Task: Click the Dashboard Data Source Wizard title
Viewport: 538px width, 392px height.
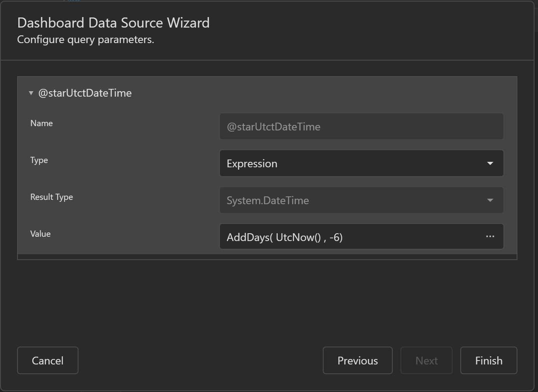Action: 113,23
